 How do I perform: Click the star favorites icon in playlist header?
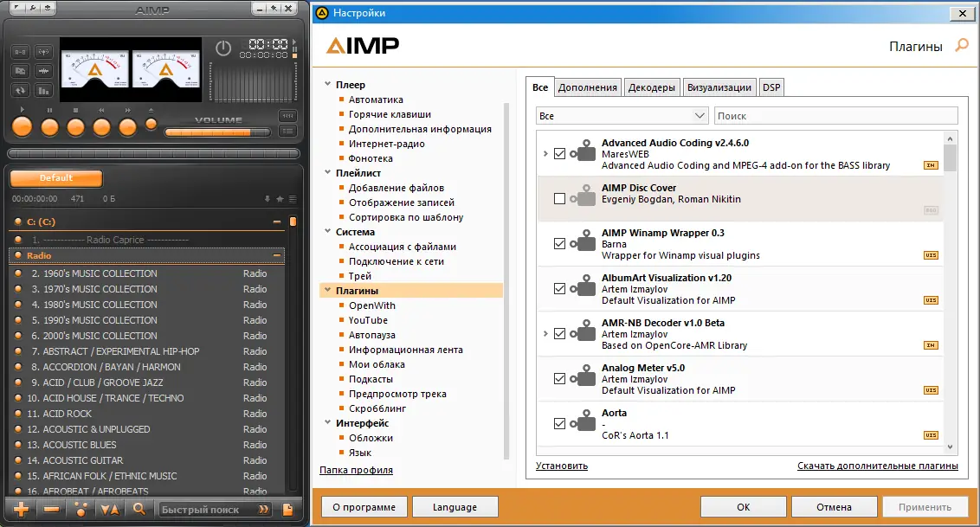point(280,198)
